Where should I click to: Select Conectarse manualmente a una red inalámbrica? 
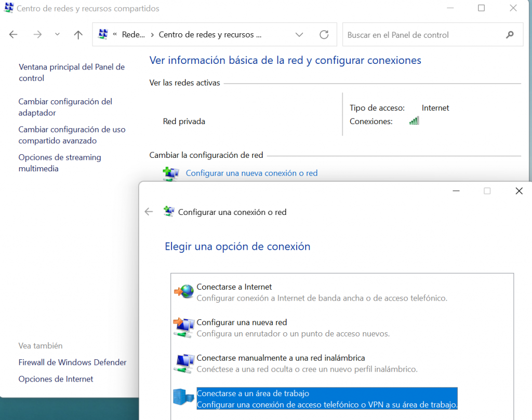281,358
